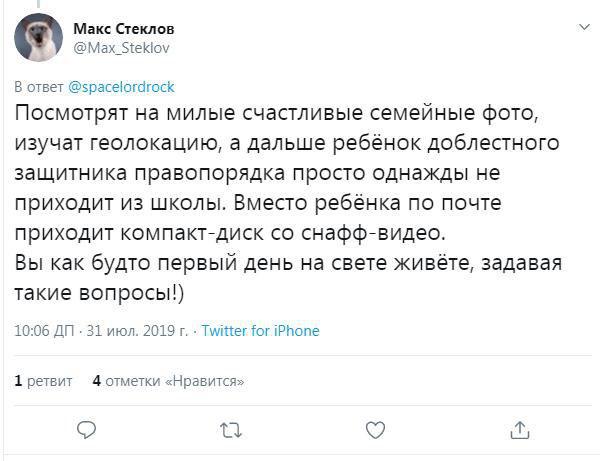
Task: Open the cat profile avatar
Action: click(x=40, y=39)
